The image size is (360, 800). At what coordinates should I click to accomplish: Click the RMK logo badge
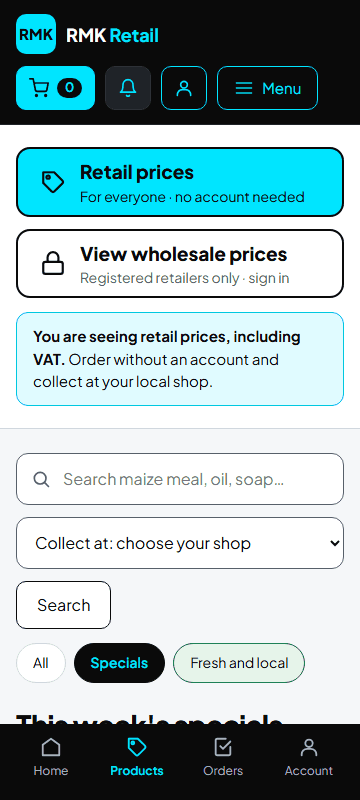[x=36, y=34]
